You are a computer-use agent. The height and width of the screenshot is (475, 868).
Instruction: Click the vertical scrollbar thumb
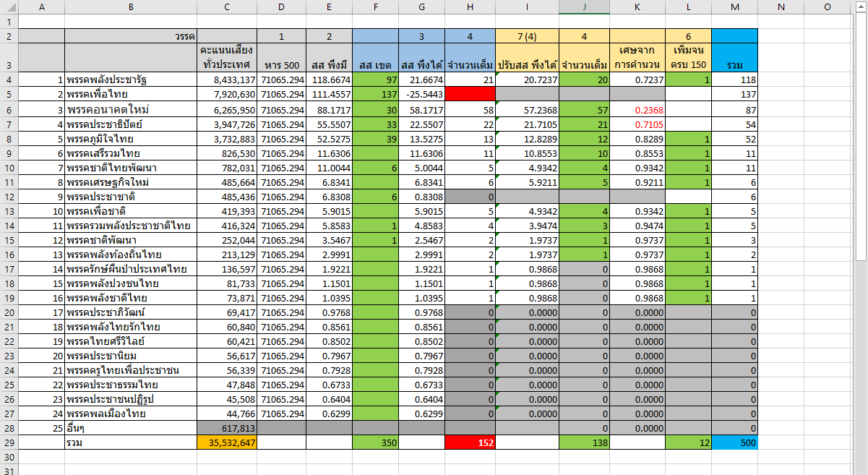[861, 137]
